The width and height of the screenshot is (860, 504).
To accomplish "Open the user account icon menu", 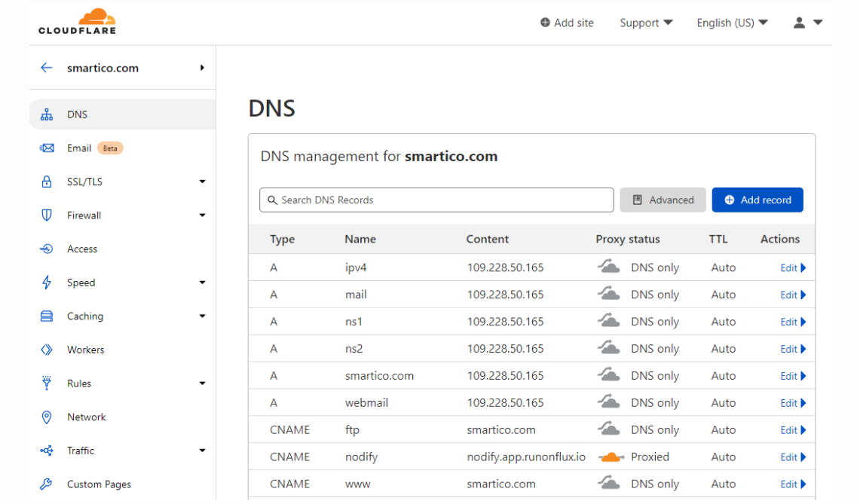I will (807, 23).
